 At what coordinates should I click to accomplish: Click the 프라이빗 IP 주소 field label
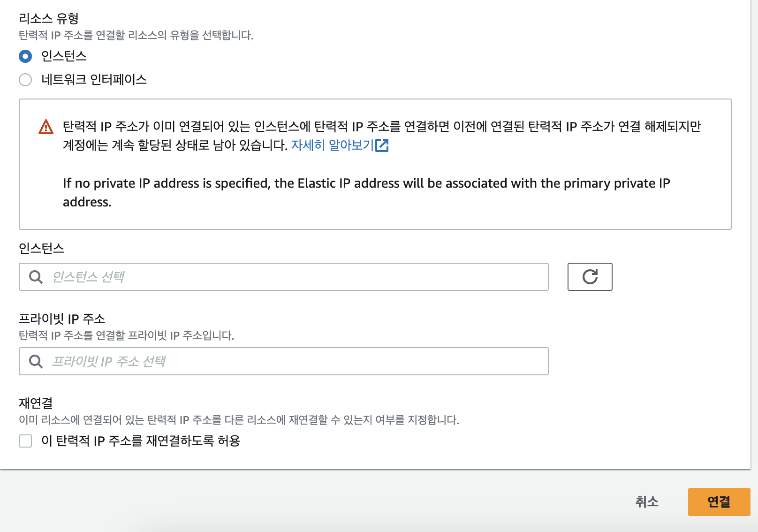(62, 319)
